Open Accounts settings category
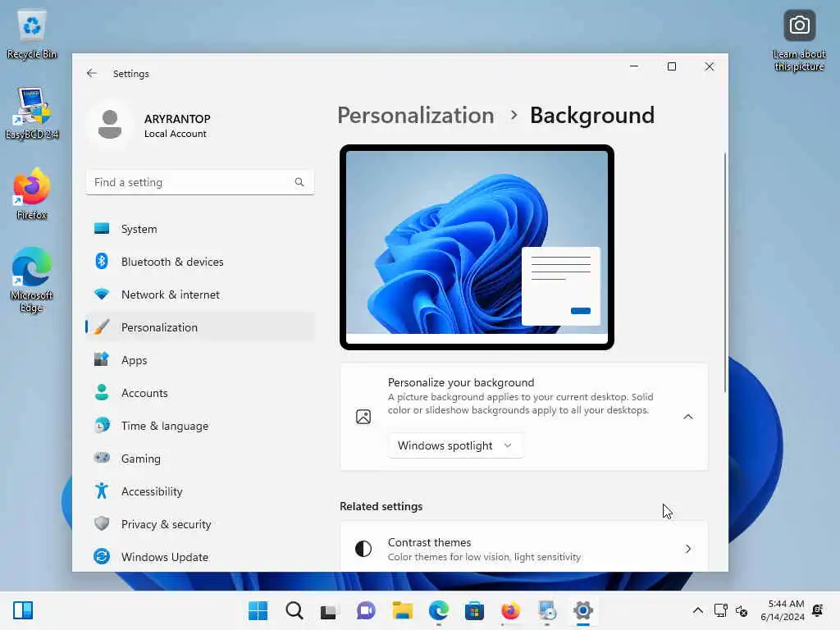This screenshot has height=630, width=840. [200, 393]
